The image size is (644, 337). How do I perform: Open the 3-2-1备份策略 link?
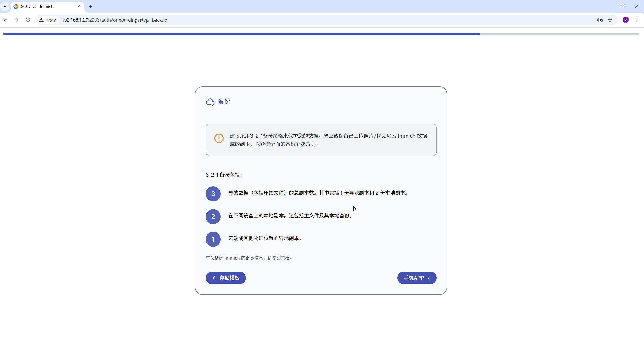click(266, 136)
